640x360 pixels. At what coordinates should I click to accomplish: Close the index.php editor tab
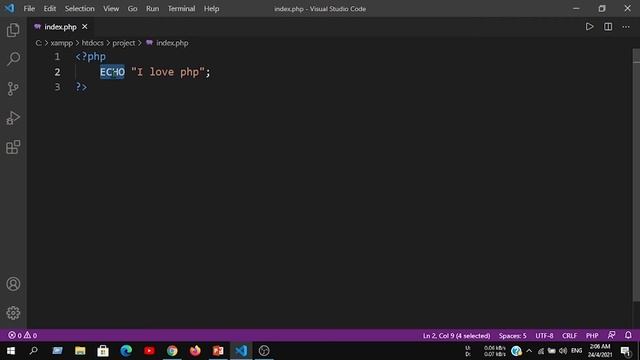[84, 27]
